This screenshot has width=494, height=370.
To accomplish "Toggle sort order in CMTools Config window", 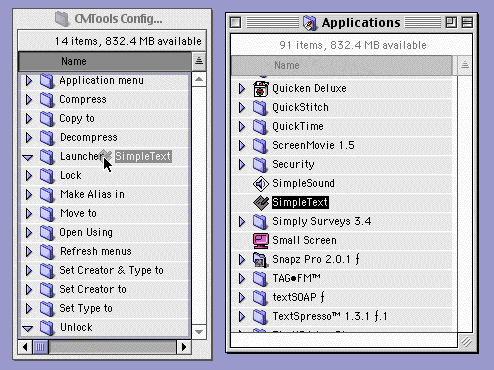I will click(199, 61).
